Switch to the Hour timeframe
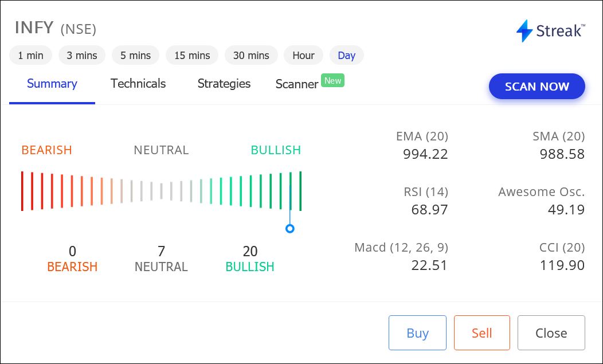 [x=303, y=56]
